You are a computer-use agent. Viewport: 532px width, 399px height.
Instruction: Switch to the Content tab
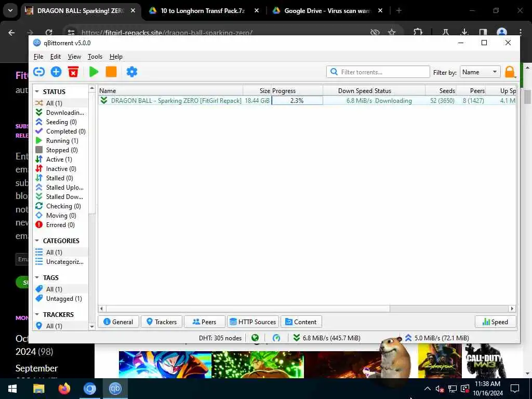coord(301,322)
